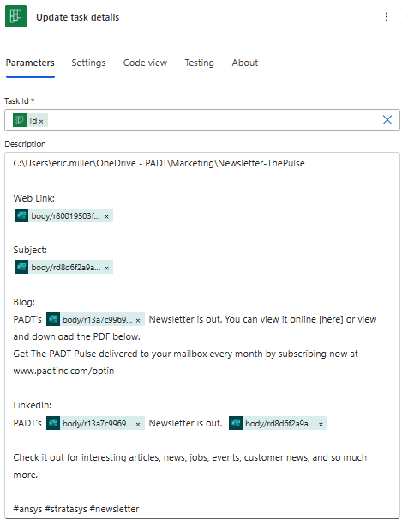Select the body/r80019503f token under Web Link
This screenshot has width=408, height=532.
click(63, 215)
